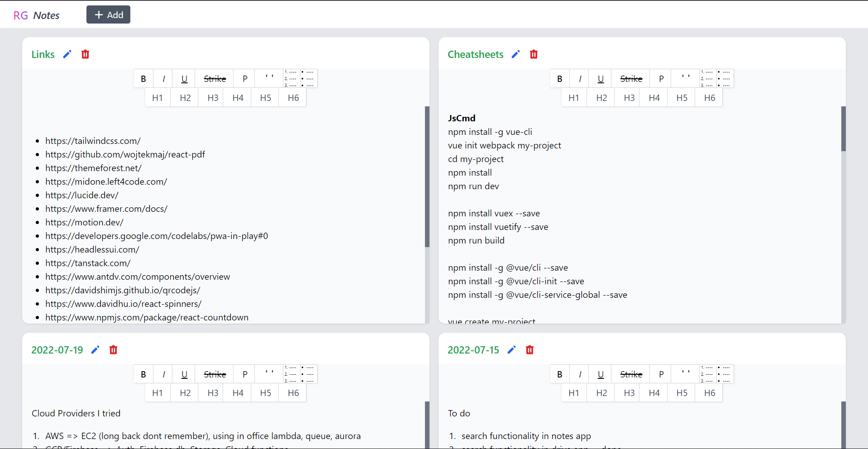Edit the Cheatsheets note title
Viewport: 868px width, 449px height.
[x=515, y=54]
